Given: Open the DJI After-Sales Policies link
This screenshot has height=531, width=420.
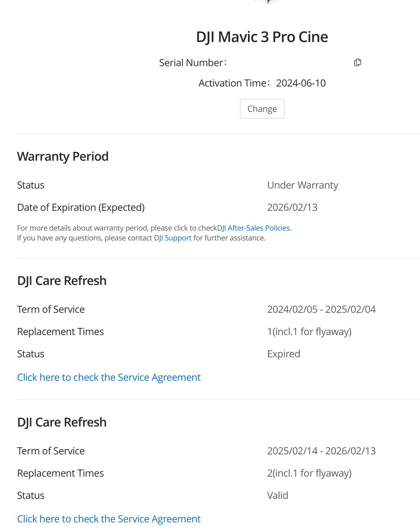Looking at the screenshot, I should click(254, 228).
